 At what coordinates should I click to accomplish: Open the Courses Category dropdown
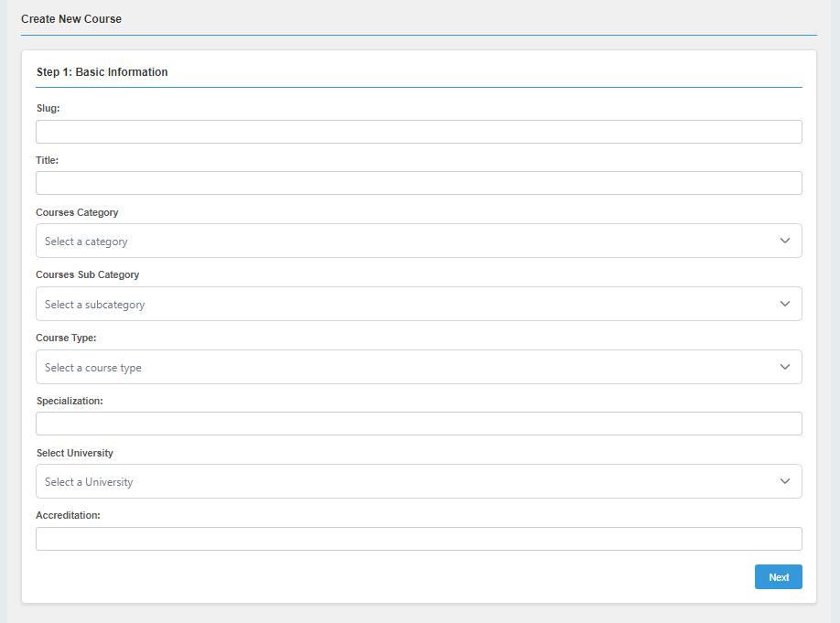coord(418,241)
